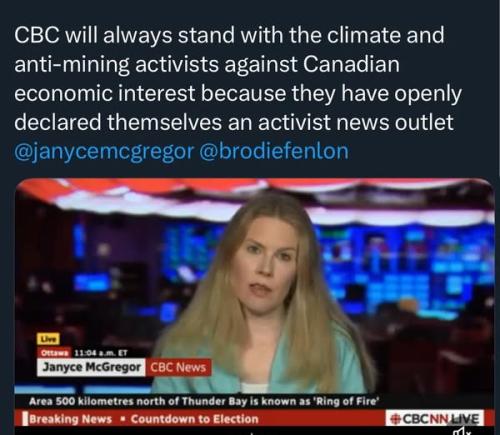Click the 11:04 a.m. ET timestamp
Image resolution: width=500 pixels, height=435 pixels.
pos(100,353)
